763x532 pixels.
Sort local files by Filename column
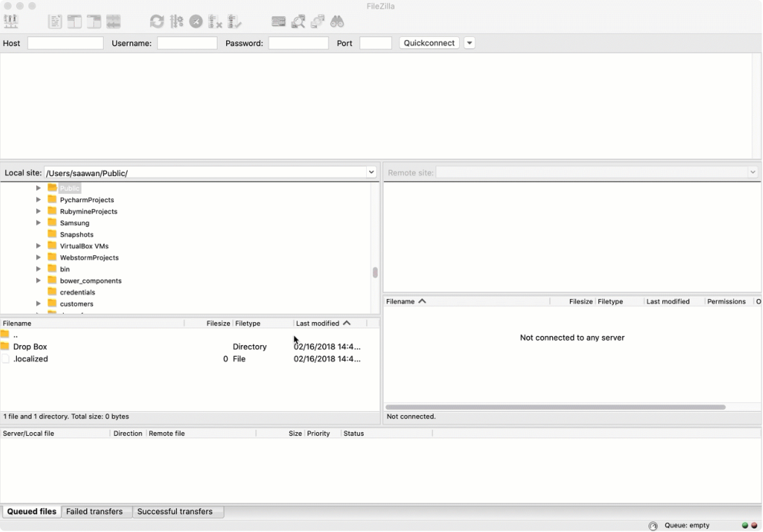pyautogui.click(x=92, y=324)
